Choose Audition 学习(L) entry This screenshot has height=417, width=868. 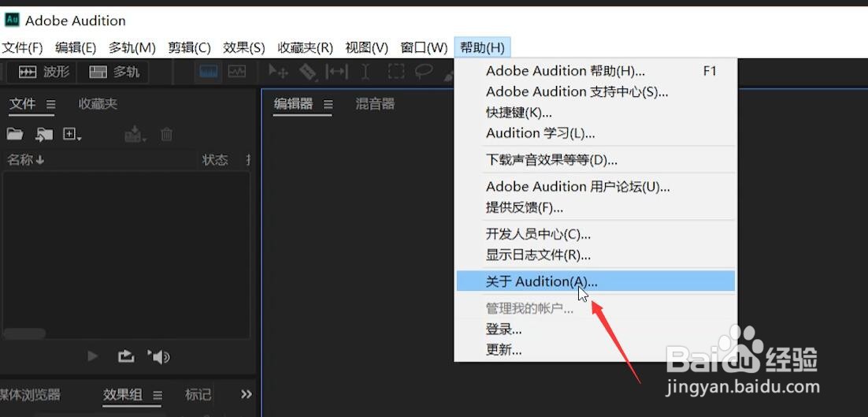[x=595, y=133]
